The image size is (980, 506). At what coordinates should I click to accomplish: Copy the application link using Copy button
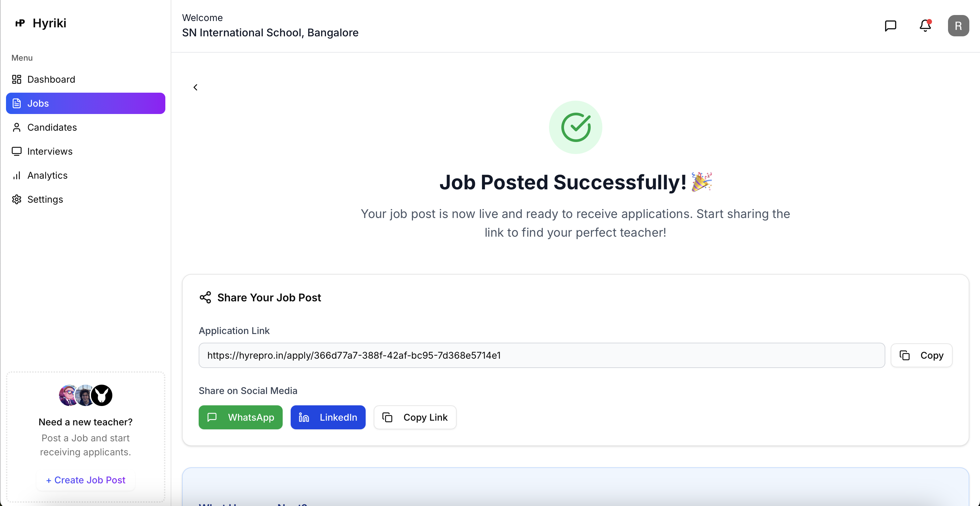click(922, 355)
